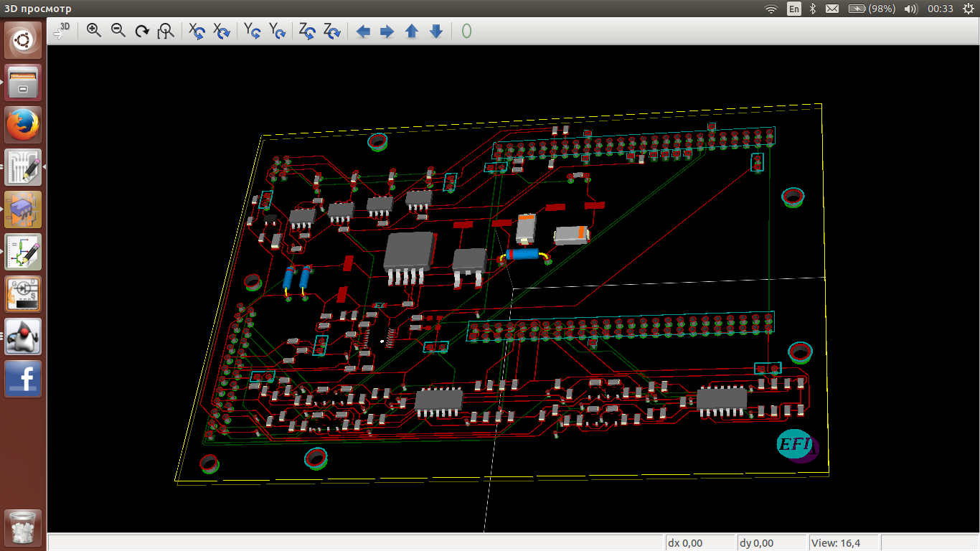Open the Files manager from the dock
The image size is (980, 551).
coord(24,83)
